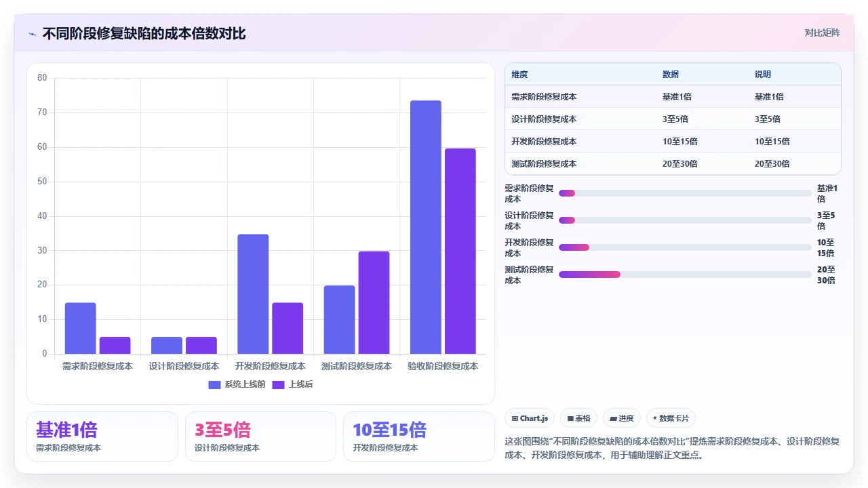Click the 验收阶段修复成本 x-axis label
This screenshot has width=868, height=488.
[443, 366]
